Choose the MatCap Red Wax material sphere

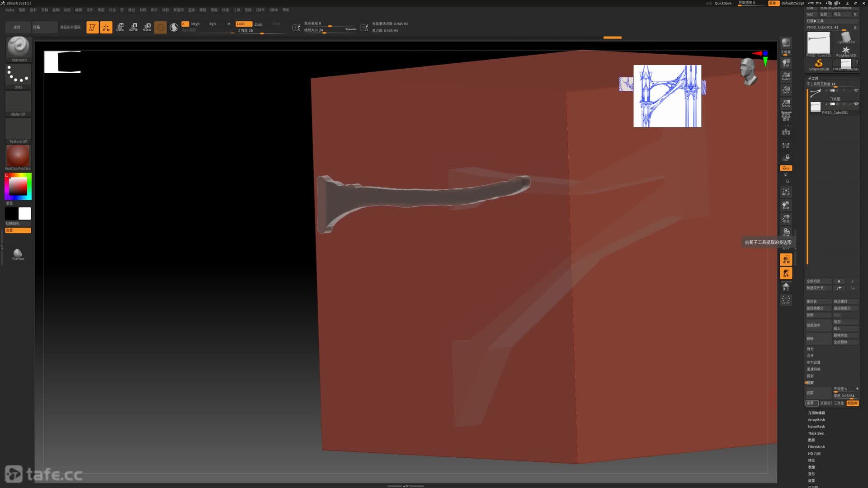[18, 157]
